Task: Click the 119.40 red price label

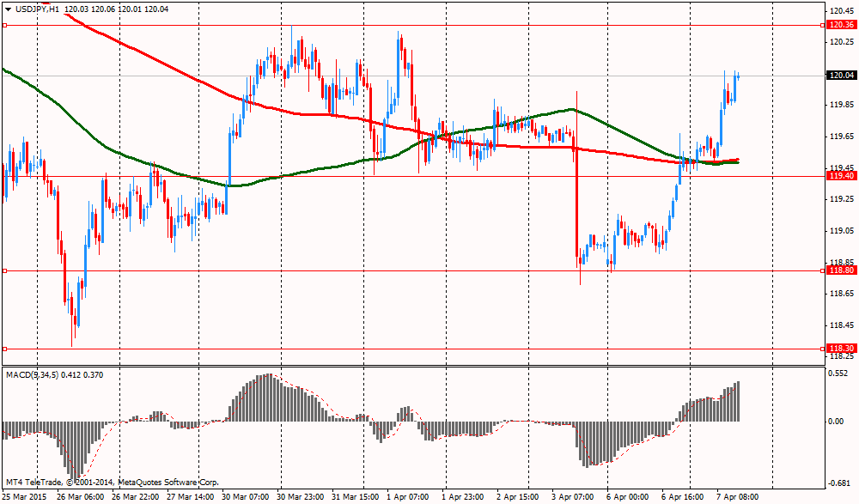Action: pyautogui.click(x=841, y=176)
